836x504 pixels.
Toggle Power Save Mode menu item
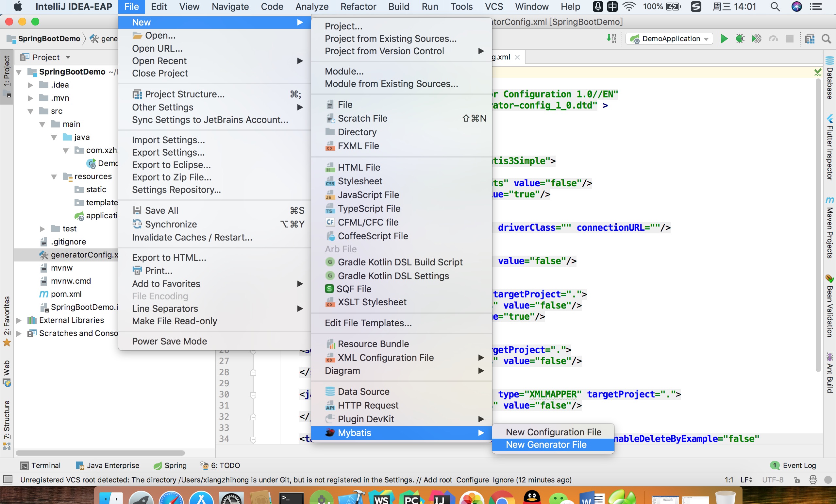pyautogui.click(x=215, y=341)
